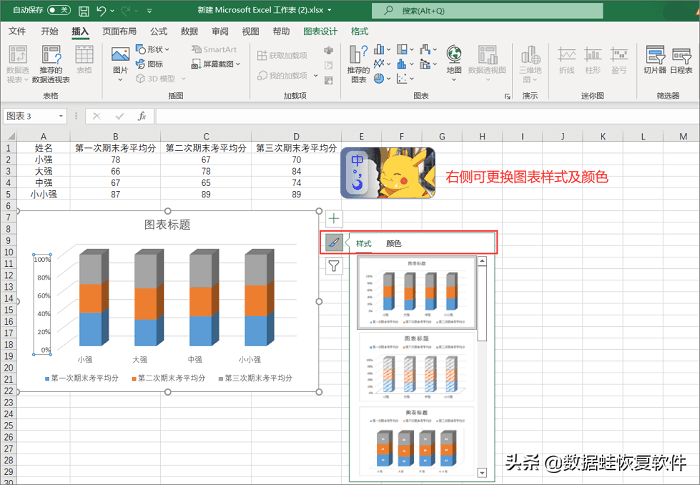Click the Chart Styles paintbrush button
This screenshot has height=485, width=700.
pos(334,242)
